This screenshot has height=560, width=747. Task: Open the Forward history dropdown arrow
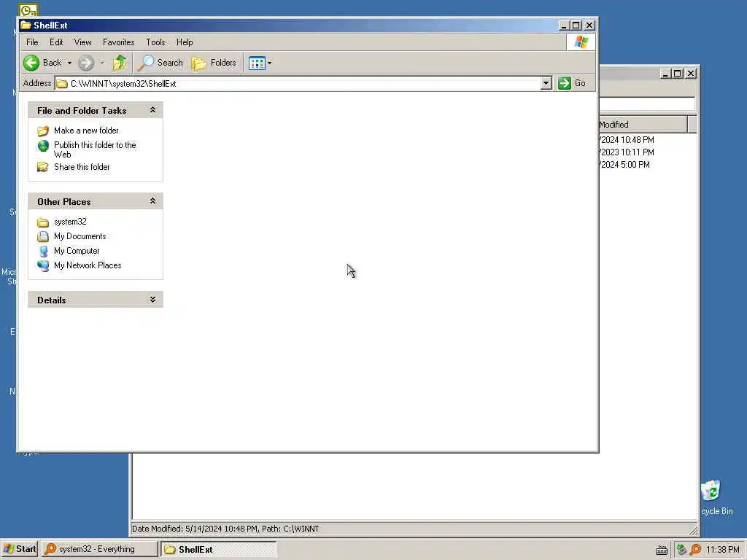pos(102,63)
